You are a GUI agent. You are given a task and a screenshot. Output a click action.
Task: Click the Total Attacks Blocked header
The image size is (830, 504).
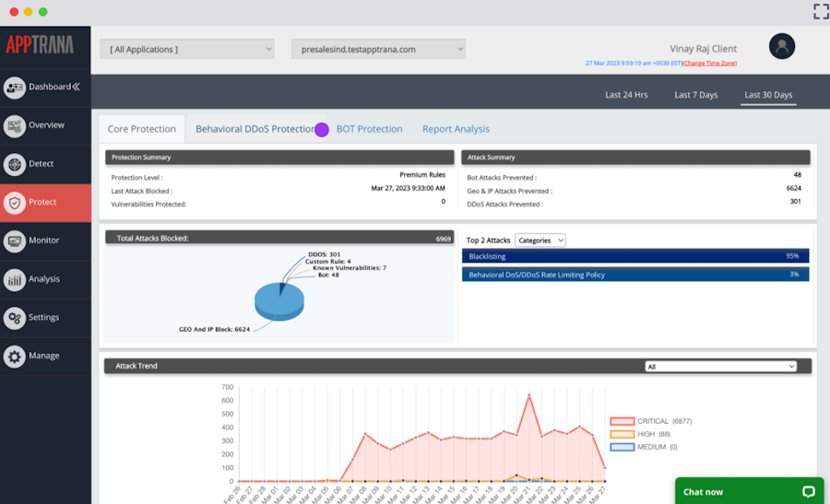coord(279,238)
